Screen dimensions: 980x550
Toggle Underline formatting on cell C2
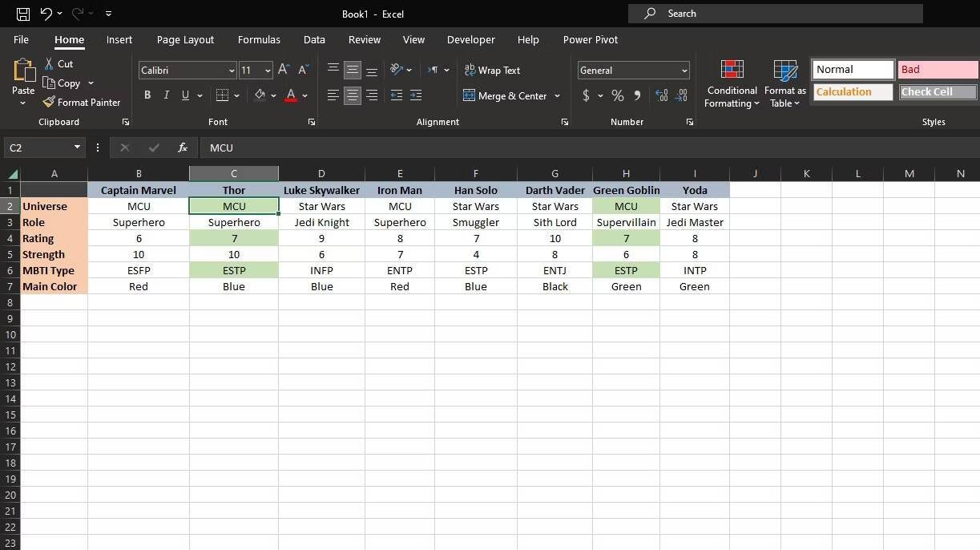185,95
